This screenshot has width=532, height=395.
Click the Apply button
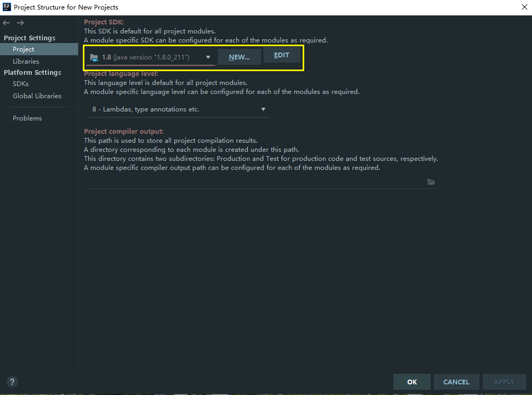tap(504, 382)
